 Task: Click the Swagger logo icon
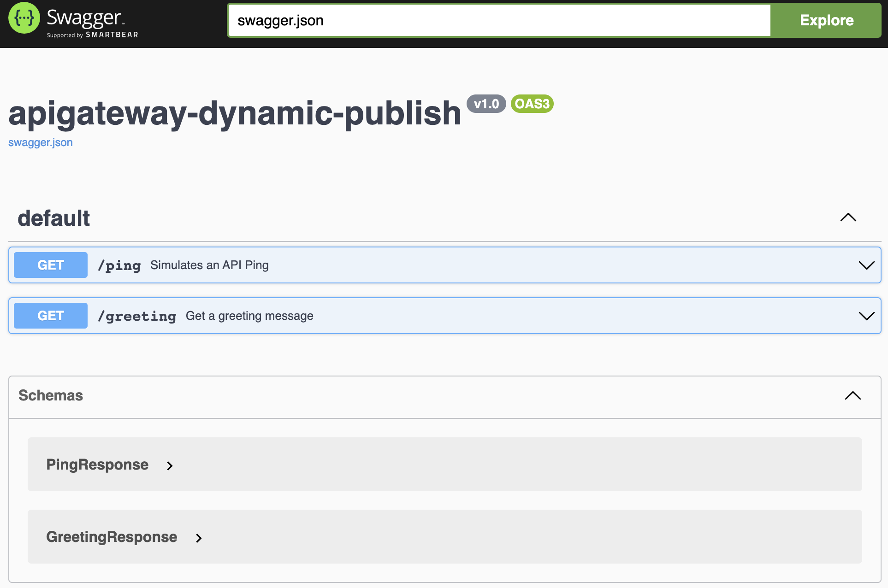(24, 18)
